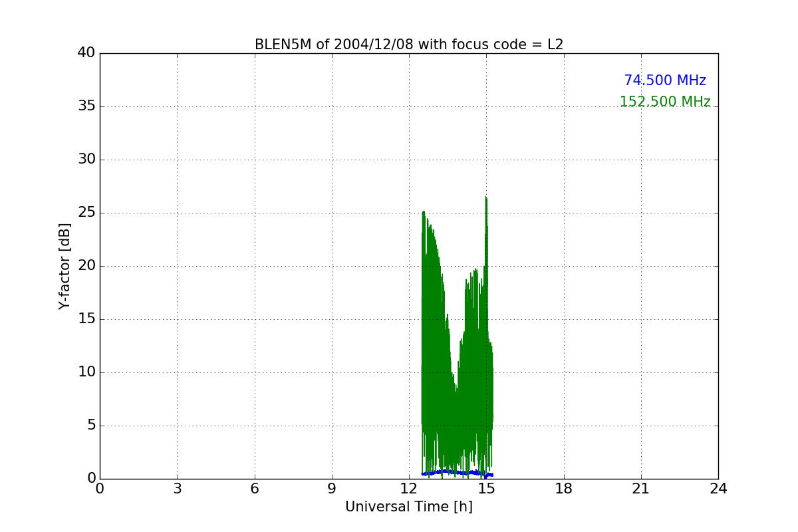This screenshot has width=798, height=532.
Task: Click the y-axis tick label '25'
Action: click(x=86, y=212)
